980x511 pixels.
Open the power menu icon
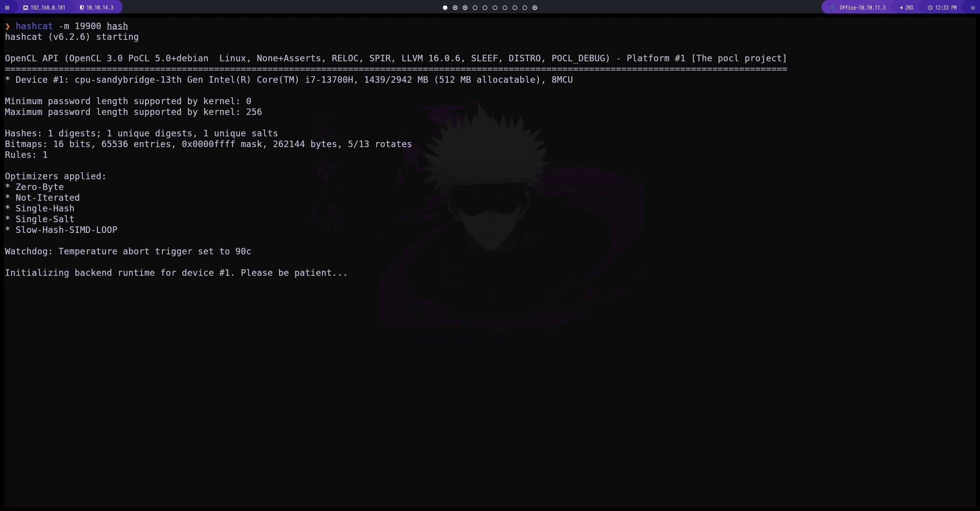point(973,8)
